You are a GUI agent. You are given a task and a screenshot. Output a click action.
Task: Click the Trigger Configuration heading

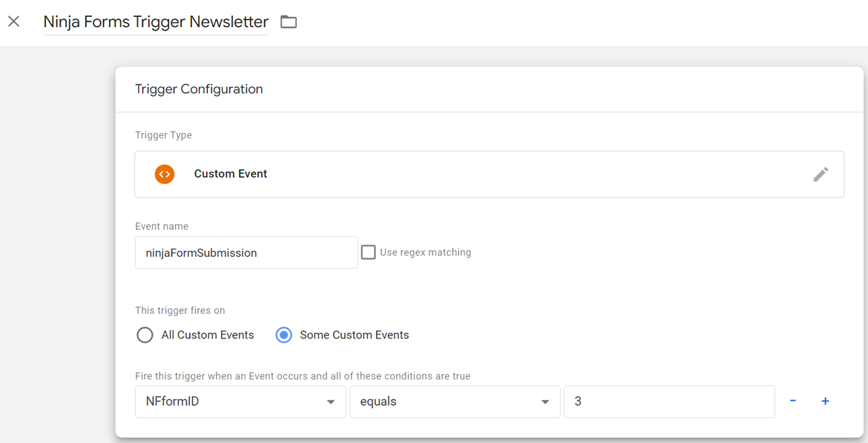pyautogui.click(x=199, y=89)
